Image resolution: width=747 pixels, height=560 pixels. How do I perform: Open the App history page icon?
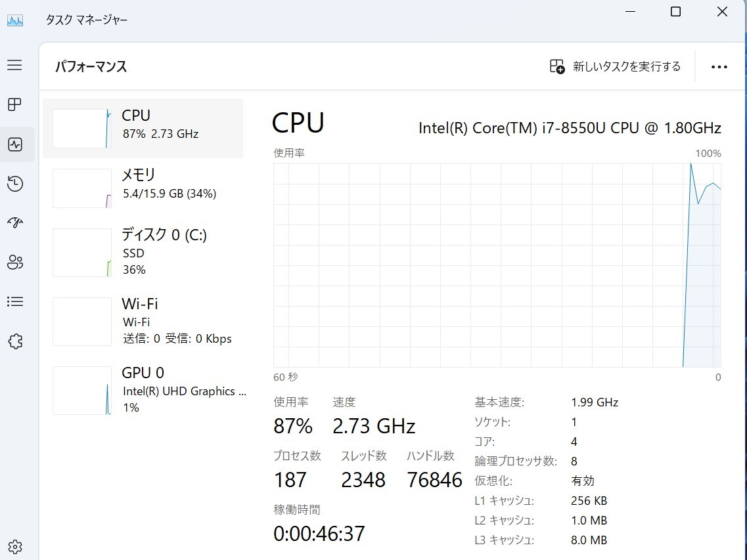(x=15, y=184)
